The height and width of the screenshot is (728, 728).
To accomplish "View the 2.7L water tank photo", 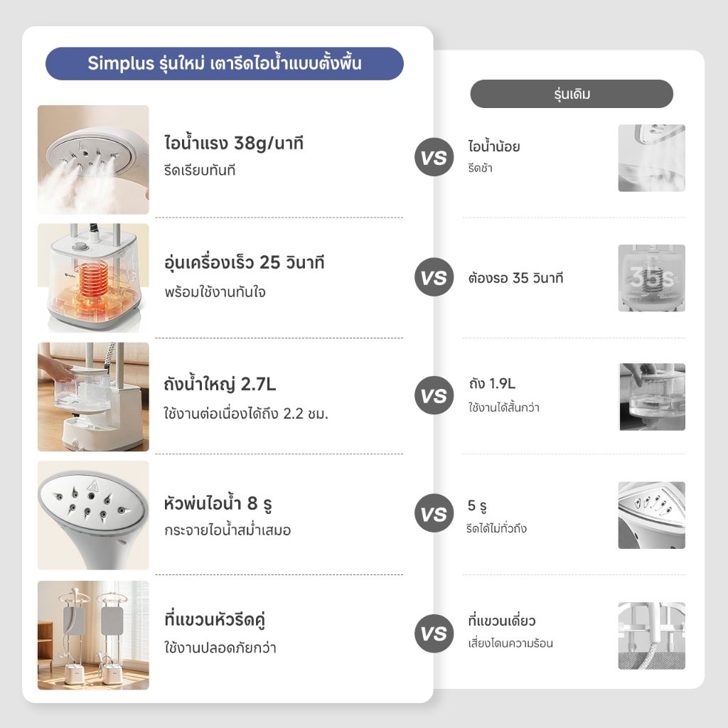I will 93,397.
